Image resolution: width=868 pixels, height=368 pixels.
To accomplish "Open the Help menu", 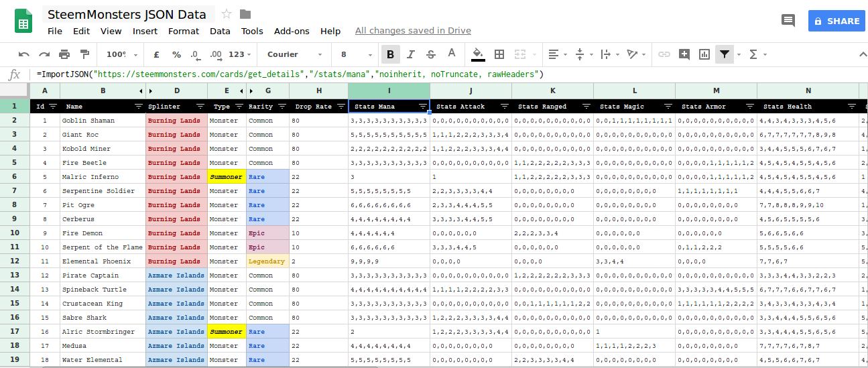I will pyautogui.click(x=330, y=31).
